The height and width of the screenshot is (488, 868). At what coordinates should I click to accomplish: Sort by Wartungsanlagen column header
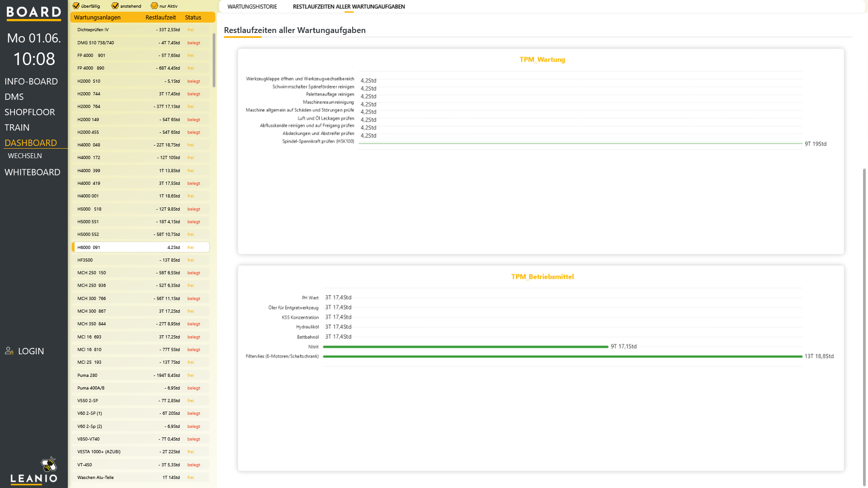click(97, 17)
